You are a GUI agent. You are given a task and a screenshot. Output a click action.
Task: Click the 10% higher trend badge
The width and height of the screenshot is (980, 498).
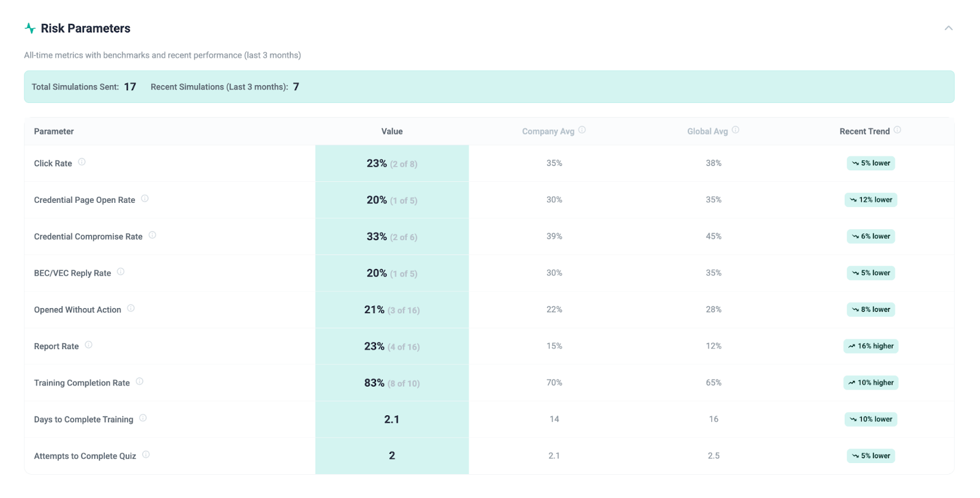[870, 383]
